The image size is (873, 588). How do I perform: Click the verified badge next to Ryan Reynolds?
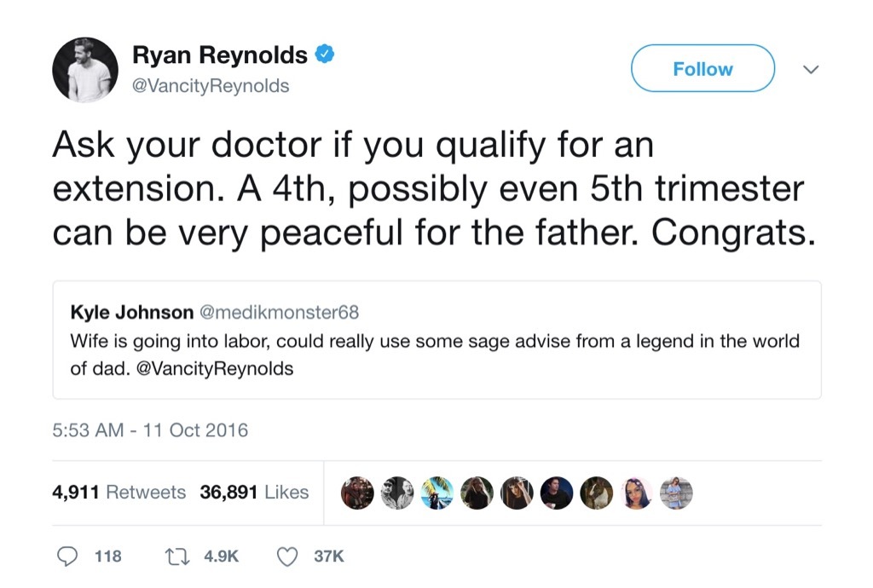(323, 53)
